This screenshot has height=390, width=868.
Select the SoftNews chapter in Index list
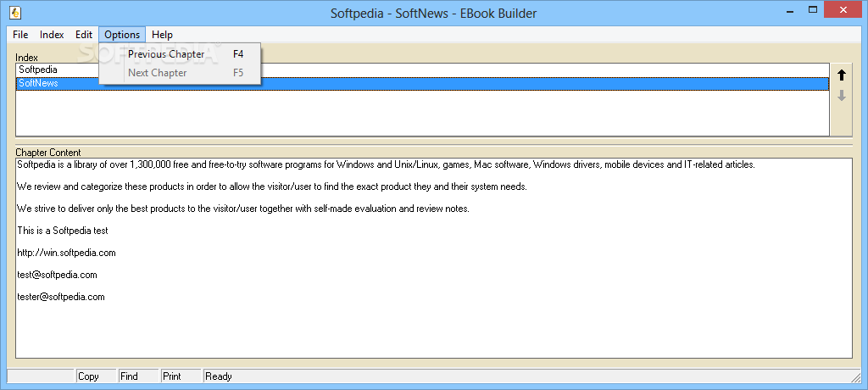pyautogui.click(x=422, y=83)
